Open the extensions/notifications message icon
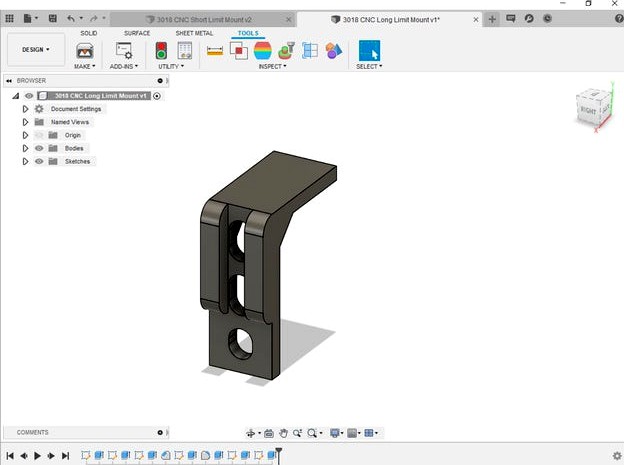This screenshot has width=624, height=465. 511,19
